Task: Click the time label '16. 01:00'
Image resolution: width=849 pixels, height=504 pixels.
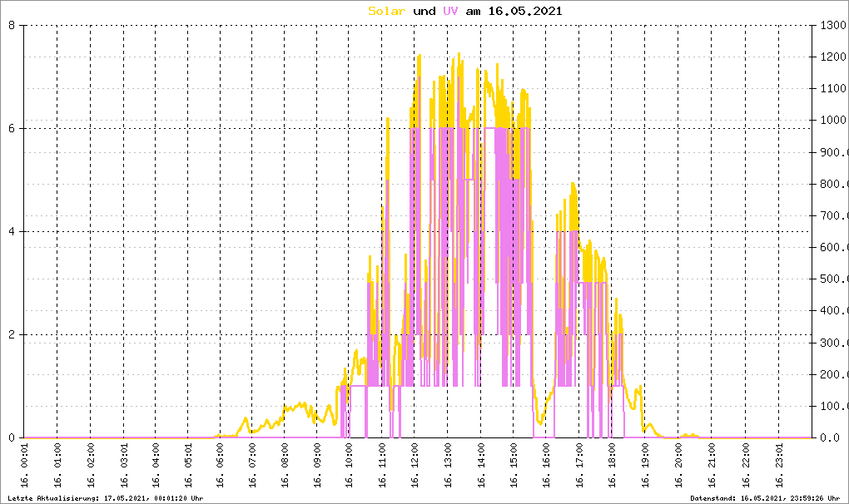Action: click(57, 466)
